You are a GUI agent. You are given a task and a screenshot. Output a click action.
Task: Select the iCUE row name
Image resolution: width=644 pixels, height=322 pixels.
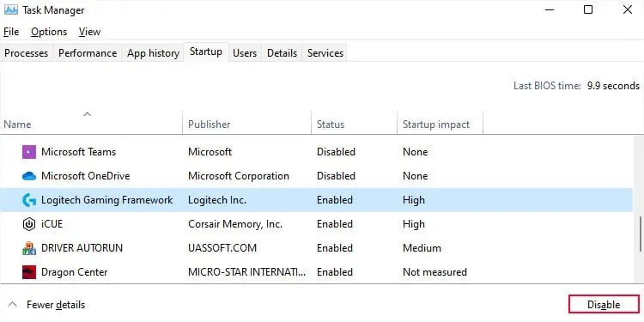52,224
